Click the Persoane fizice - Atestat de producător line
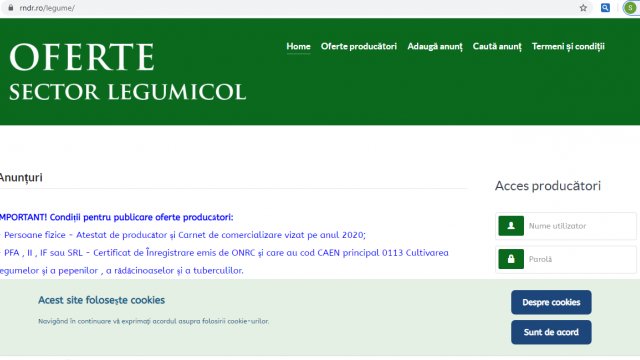 pos(183,235)
